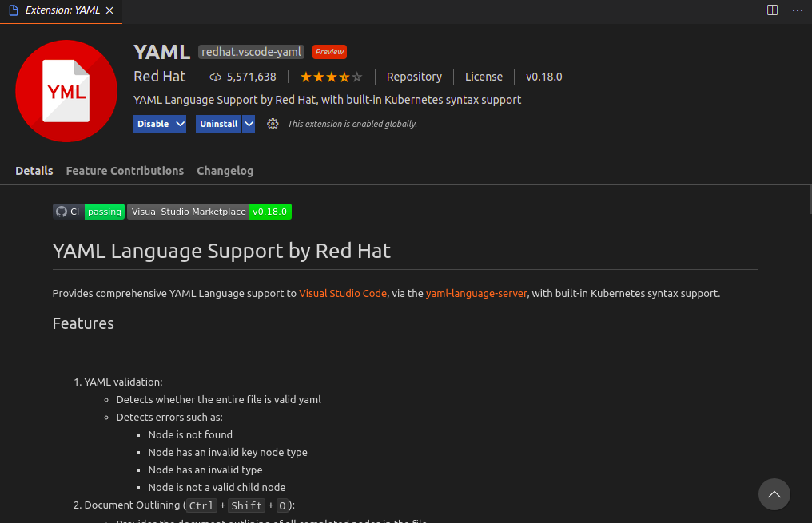Click the red YML extension logo
The height and width of the screenshot is (523, 812).
(66, 90)
